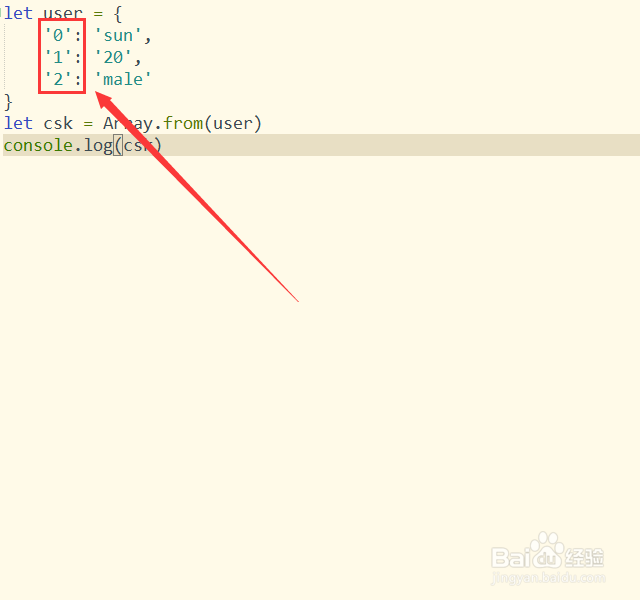This screenshot has height=600, width=640.
Task: Click the 'sun' string value
Action: click(x=118, y=36)
